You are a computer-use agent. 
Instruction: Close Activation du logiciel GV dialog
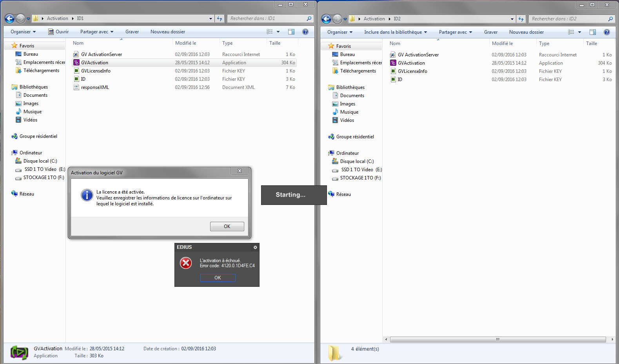point(240,171)
